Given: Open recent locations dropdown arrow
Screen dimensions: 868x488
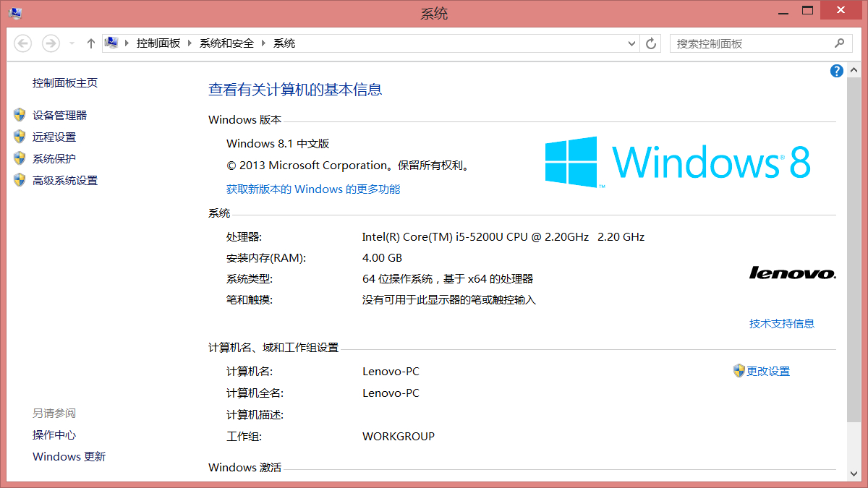Looking at the screenshot, I should [x=72, y=43].
